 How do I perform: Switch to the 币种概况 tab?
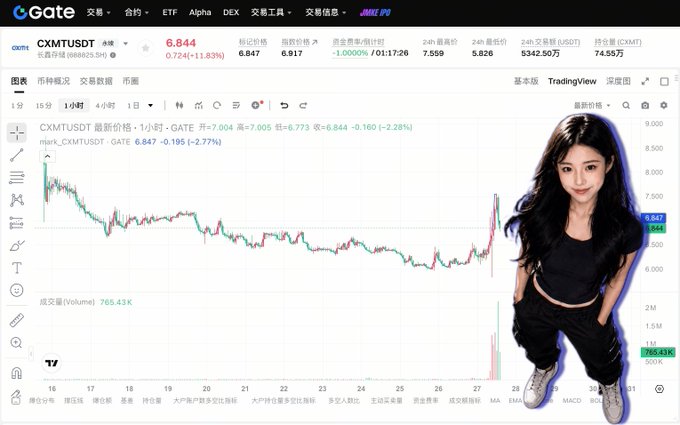(53, 81)
